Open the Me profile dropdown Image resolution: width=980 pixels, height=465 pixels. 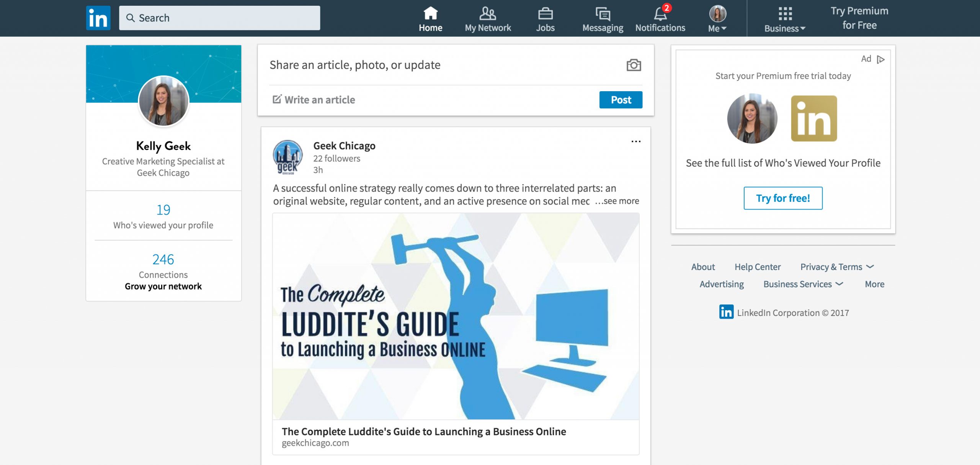click(717, 18)
